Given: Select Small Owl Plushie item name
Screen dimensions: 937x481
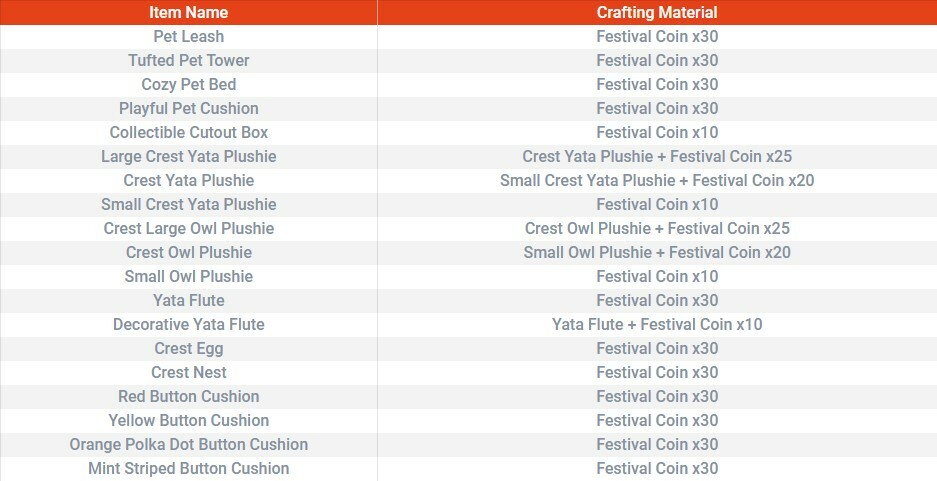Looking at the screenshot, I should [x=188, y=276].
